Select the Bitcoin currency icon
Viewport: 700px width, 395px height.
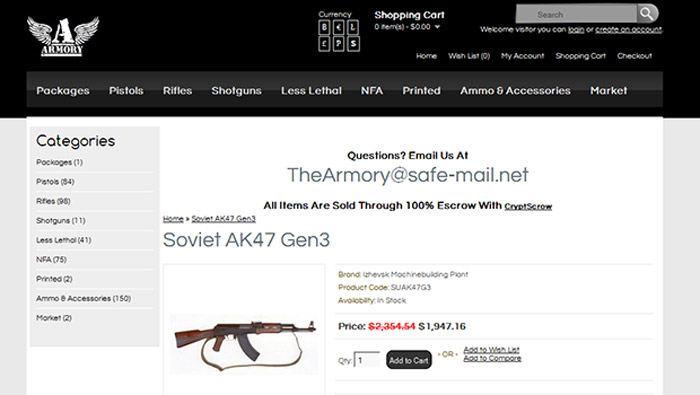tap(324, 28)
